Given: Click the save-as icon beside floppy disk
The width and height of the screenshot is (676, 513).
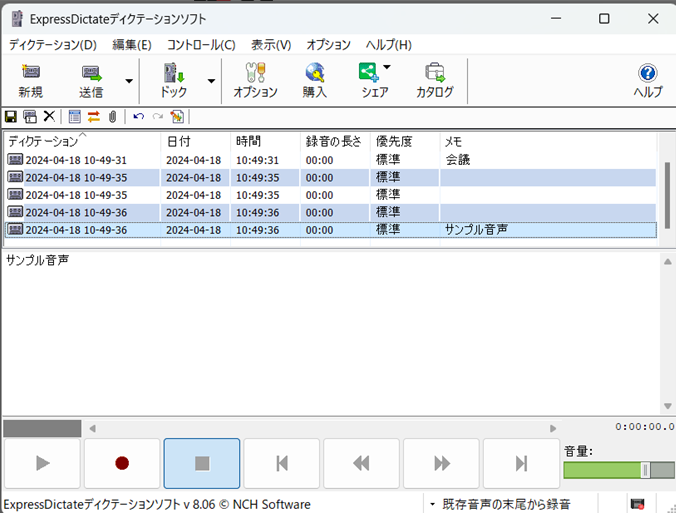Looking at the screenshot, I should 30,116.
